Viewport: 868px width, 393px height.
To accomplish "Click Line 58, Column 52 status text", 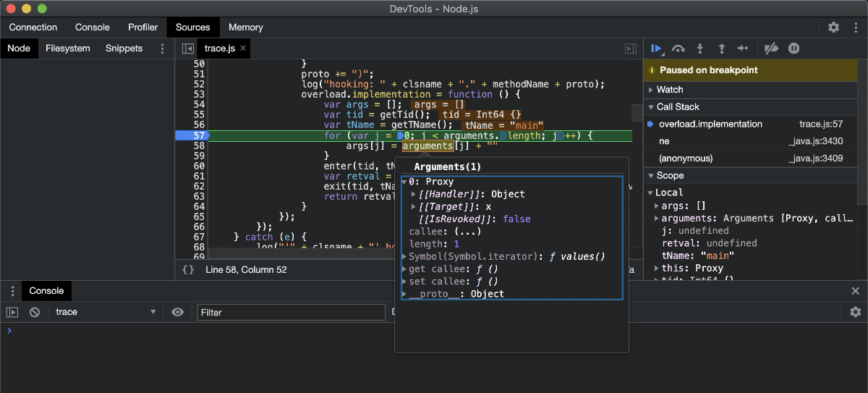I will click(x=246, y=269).
